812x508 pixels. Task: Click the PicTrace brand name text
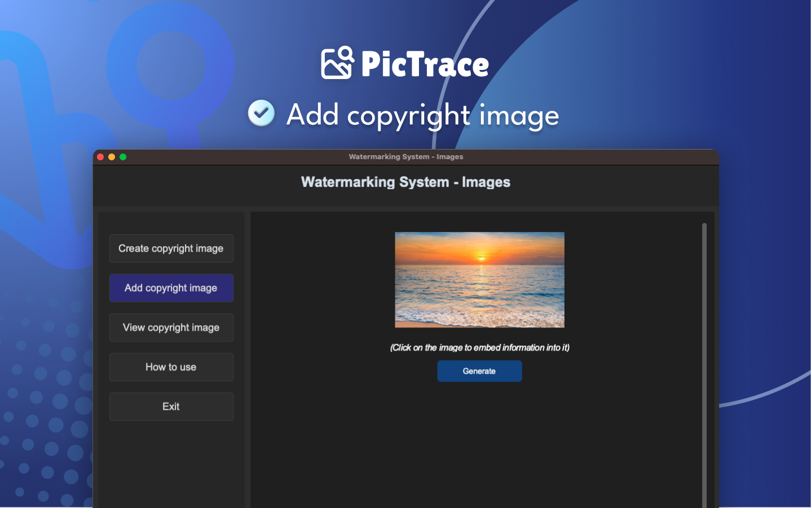(x=425, y=64)
